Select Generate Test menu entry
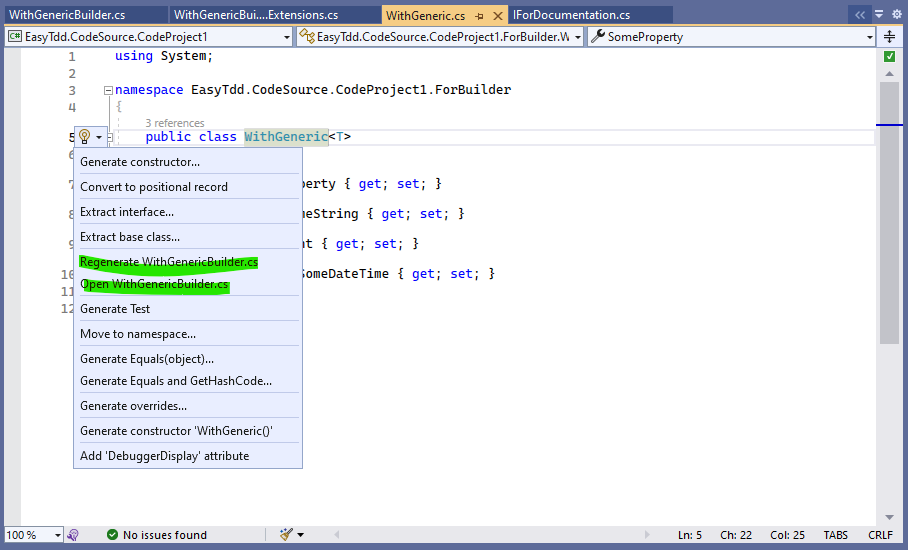 tap(188, 309)
